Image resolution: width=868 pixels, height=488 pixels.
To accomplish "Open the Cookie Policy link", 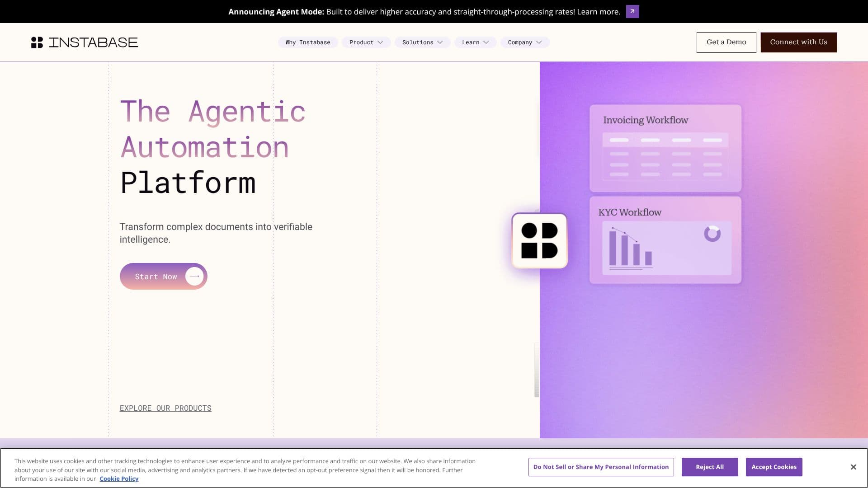I will click(119, 479).
